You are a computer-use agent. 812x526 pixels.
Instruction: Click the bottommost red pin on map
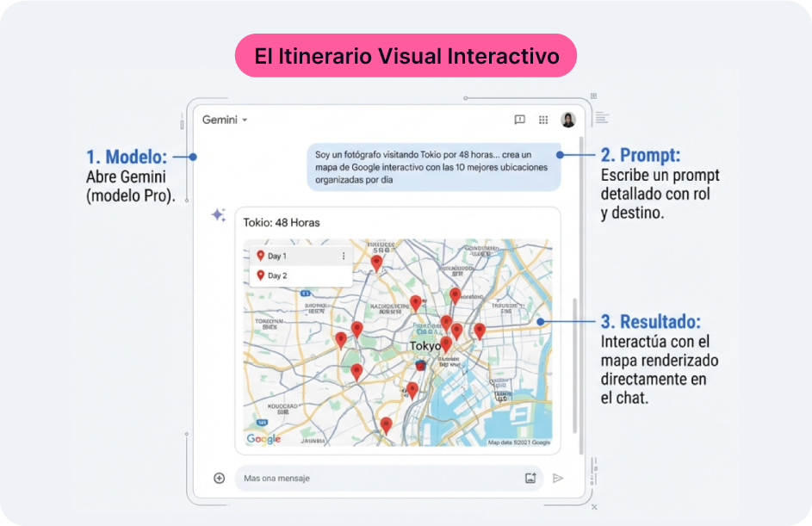pos(386,425)
